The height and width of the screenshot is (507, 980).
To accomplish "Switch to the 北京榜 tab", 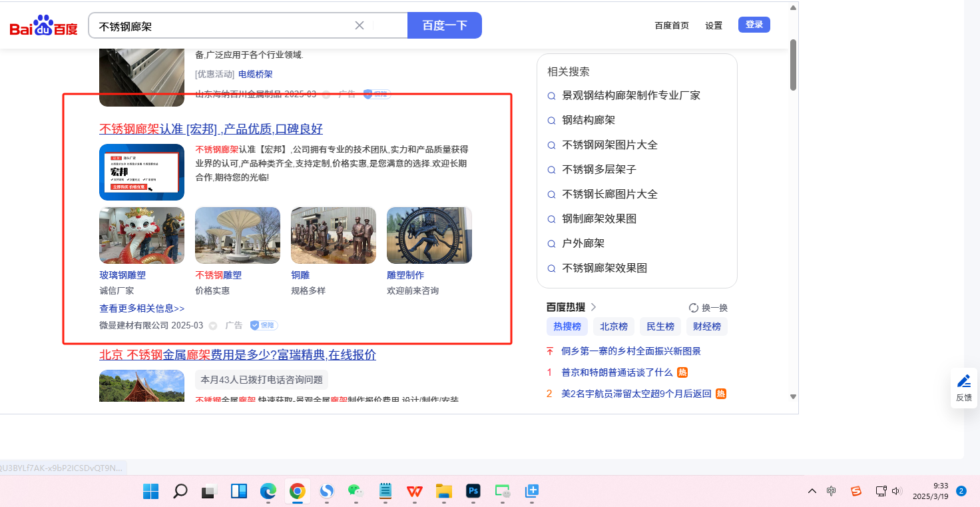I will 613,326.
